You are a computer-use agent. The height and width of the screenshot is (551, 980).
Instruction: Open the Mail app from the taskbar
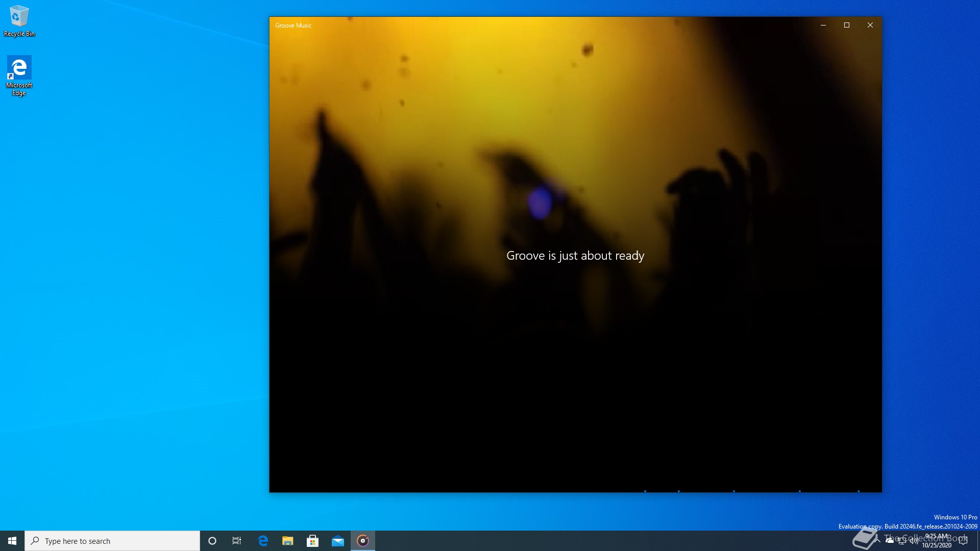338,541
